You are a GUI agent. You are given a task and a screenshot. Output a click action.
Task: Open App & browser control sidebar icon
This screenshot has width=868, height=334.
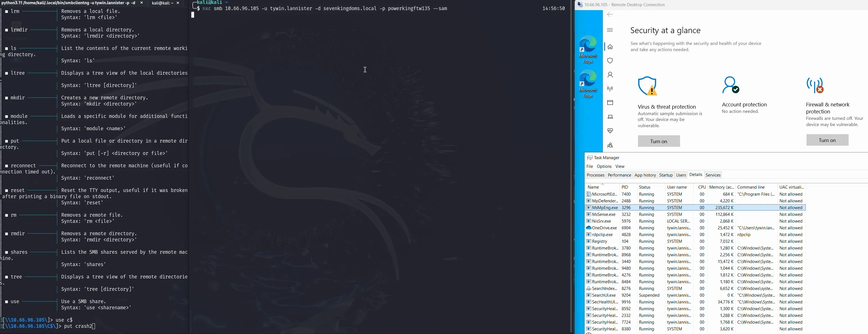click(x=610, y=103)
